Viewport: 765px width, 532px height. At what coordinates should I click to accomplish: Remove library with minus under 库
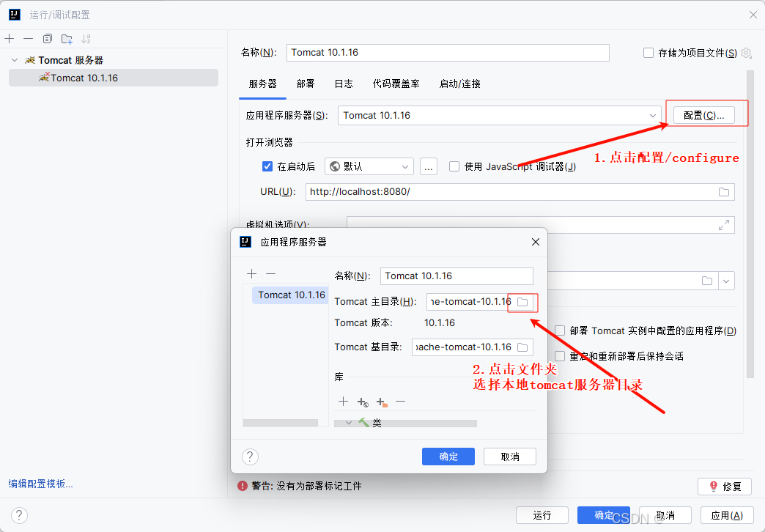pos(401,401)
